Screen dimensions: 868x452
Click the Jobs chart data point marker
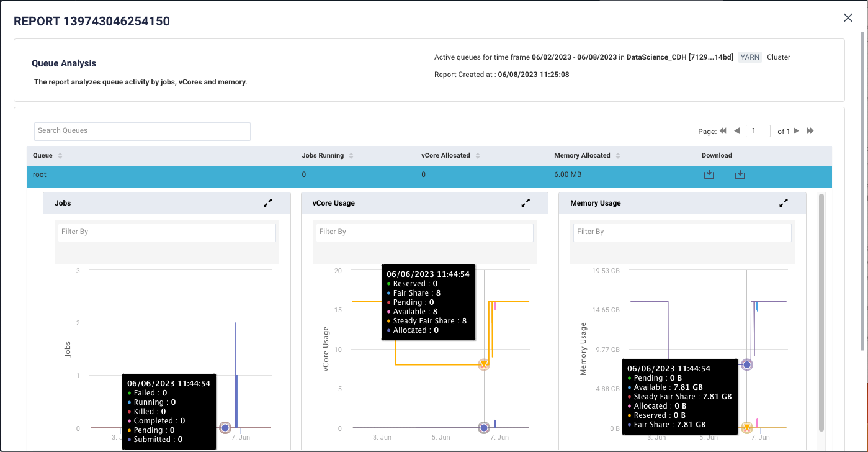point(225,428)
